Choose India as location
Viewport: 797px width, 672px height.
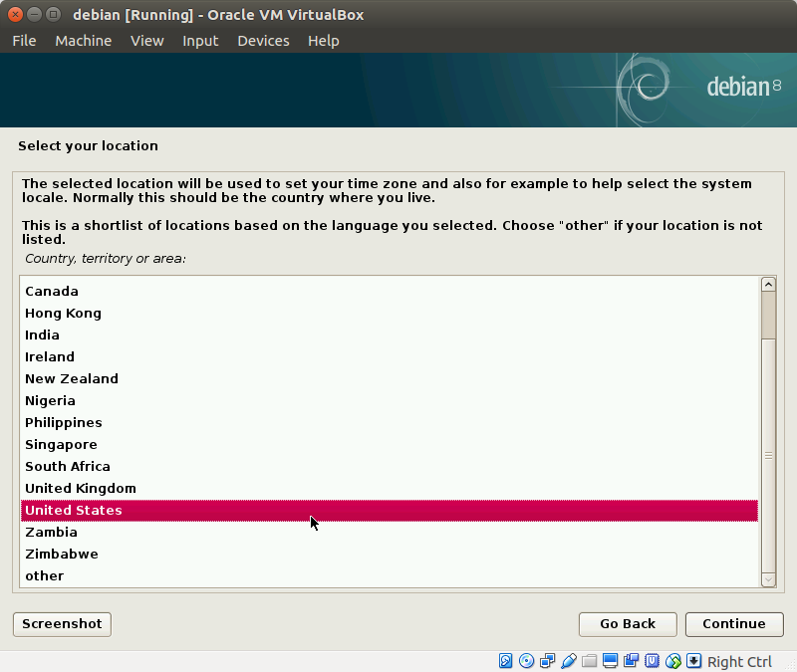tap(390, 335)
